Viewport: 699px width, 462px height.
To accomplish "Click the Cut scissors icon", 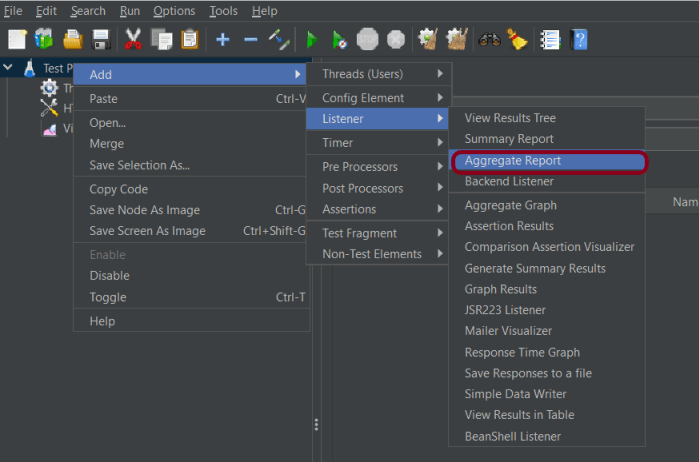I will (132, 40).
